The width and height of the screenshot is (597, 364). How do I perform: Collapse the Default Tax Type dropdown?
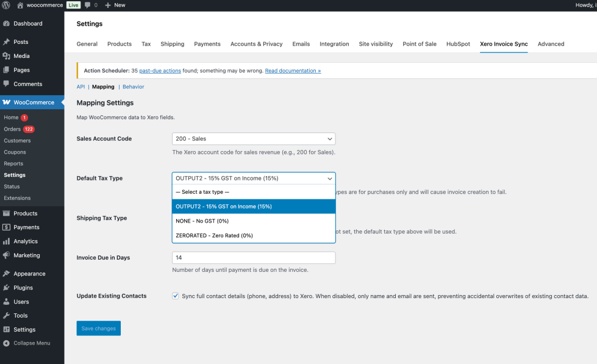[254, 178]
